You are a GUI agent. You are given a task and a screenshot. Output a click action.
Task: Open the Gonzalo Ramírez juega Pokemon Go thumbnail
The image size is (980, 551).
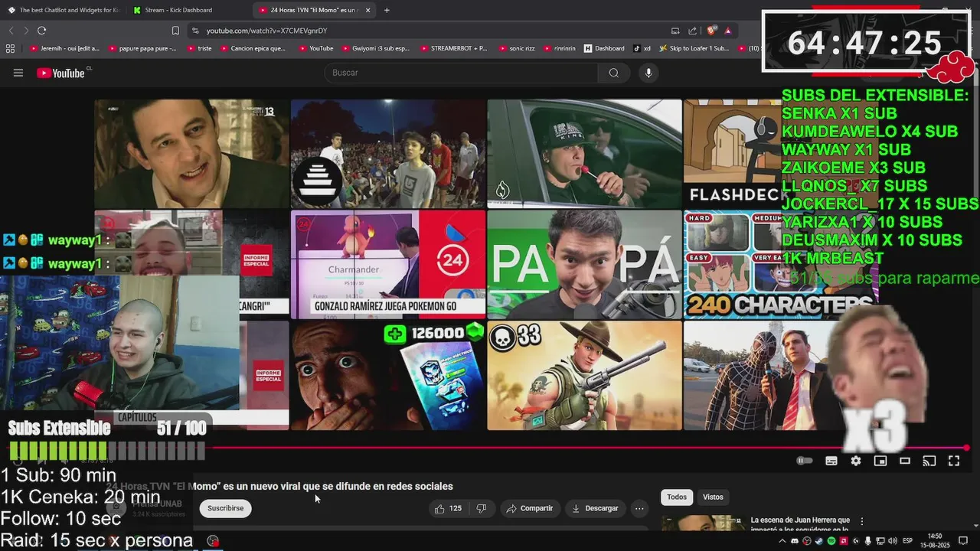point(388,265)
